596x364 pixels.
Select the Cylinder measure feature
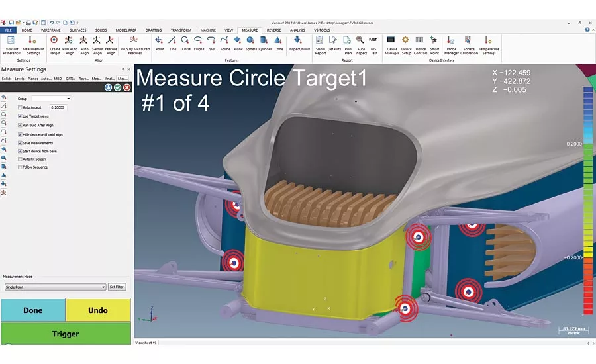[265, 44]
